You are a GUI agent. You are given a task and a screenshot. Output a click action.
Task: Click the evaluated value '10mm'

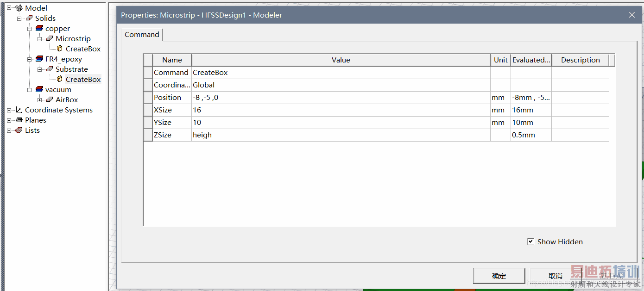[x=531, y=123]
